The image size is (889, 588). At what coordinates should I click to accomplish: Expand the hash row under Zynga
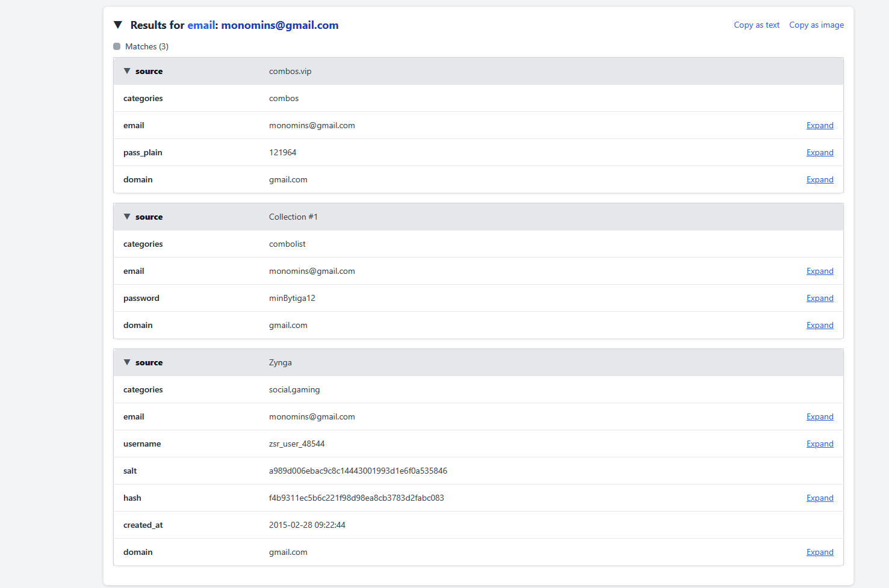(820, 498)
